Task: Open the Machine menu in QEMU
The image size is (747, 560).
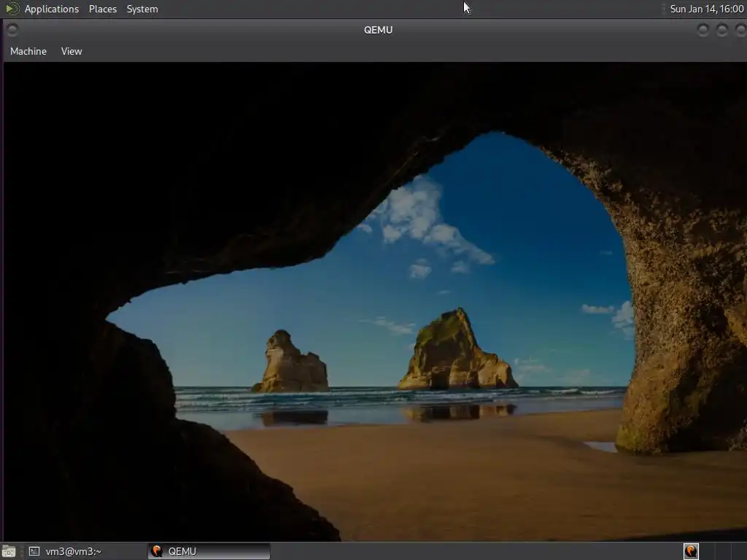Action: [28, 51]
